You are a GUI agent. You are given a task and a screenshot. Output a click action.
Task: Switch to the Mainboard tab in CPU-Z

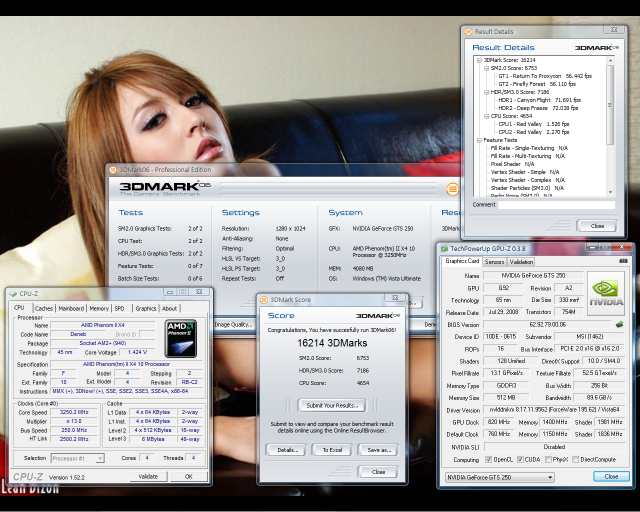(x=71, y=309)
